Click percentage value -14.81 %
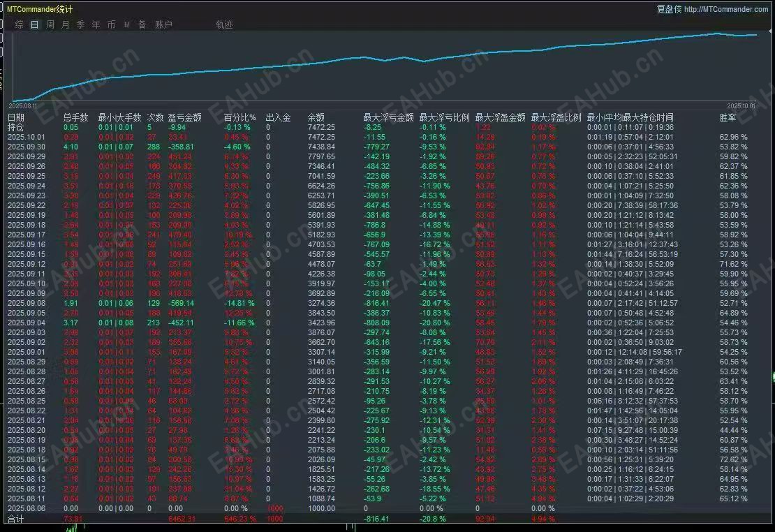Screen dimensions: 775x532 click(239, 303)
